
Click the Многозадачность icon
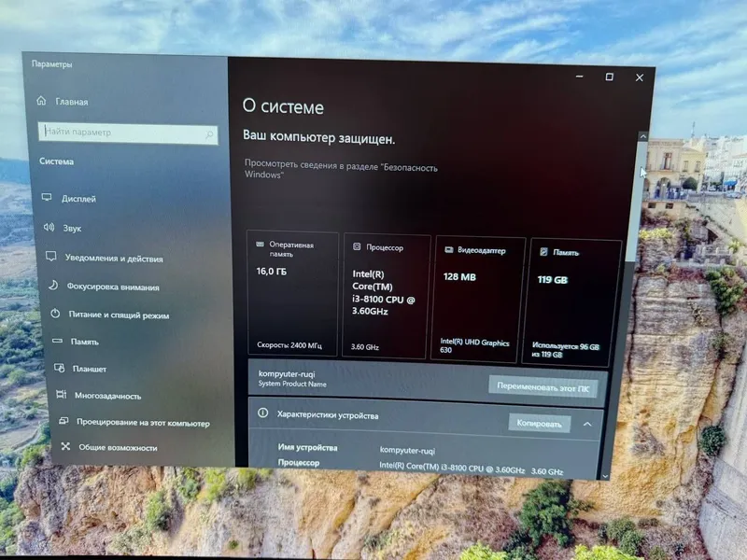(x=62, y=394)
